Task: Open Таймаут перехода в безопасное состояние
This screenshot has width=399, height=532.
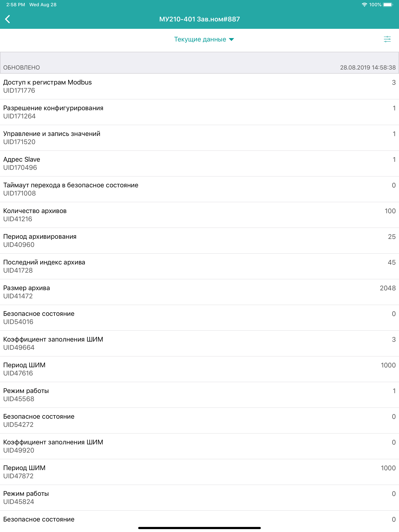Action: (x=199, y=189)
